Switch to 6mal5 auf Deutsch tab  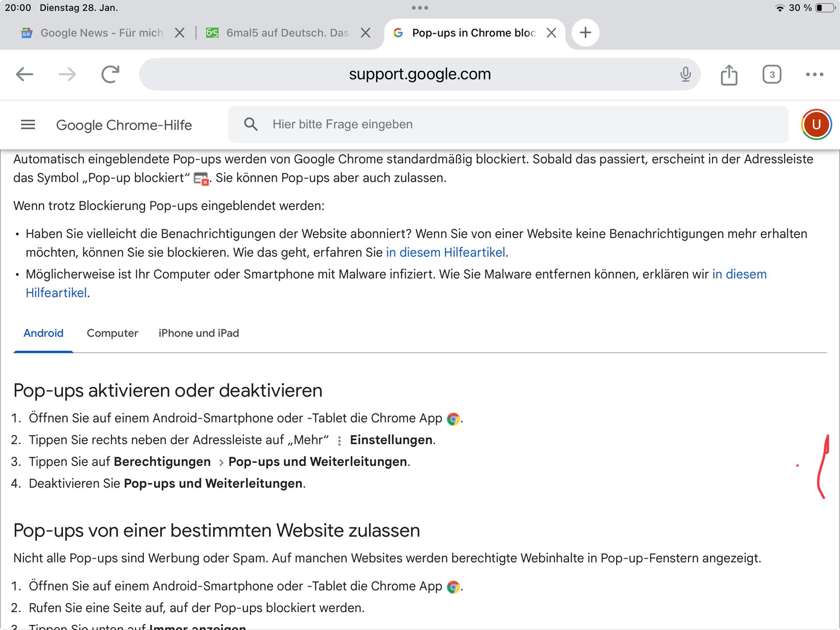287,33
